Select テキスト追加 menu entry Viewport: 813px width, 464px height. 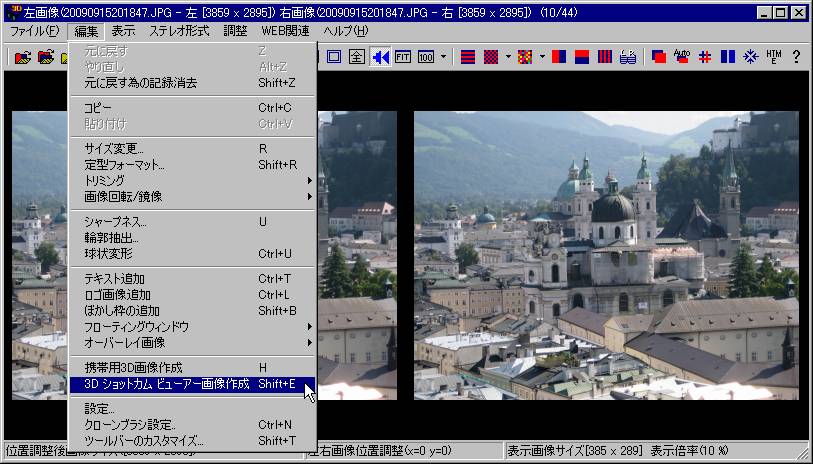[192, 279]
